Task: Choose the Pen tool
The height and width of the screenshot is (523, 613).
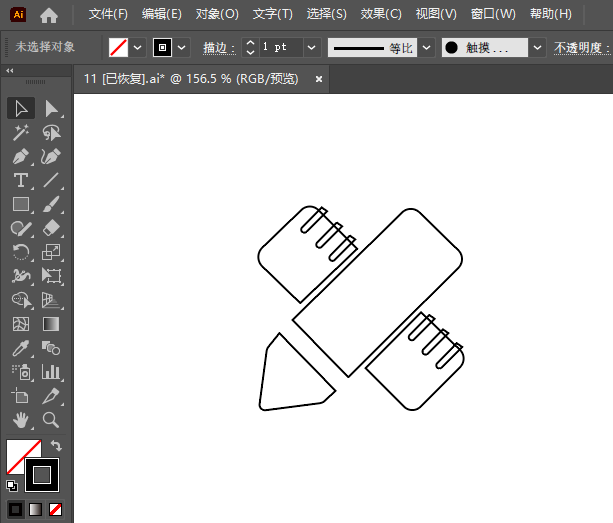Action: tap(21, 156)
